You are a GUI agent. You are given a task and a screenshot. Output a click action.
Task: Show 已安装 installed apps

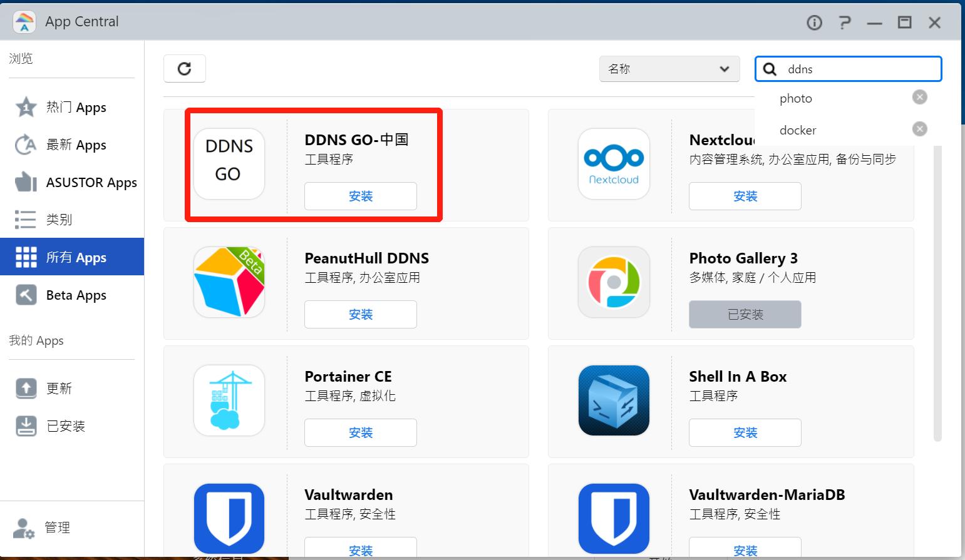tap(72, 426)
